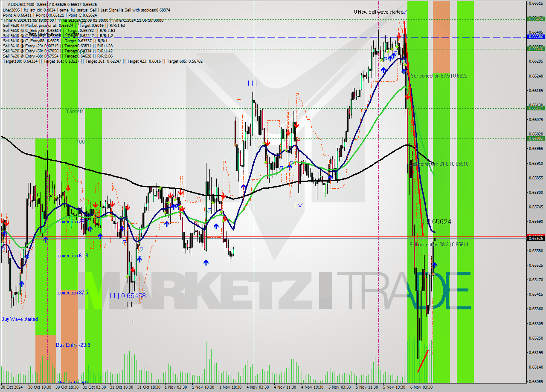Click the current price tag 0.65626
The width and height of the screenshot is (546, 392).
coord(535,238)
